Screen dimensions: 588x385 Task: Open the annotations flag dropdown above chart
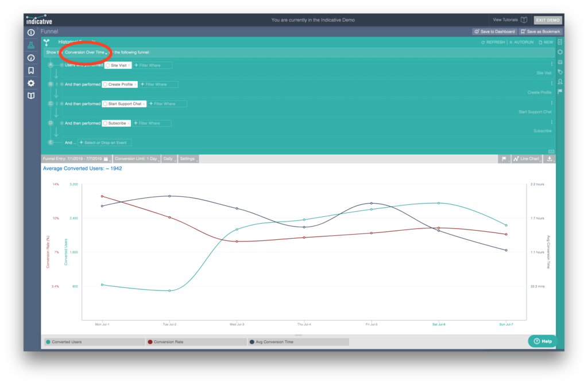click(x=504, y=159)
